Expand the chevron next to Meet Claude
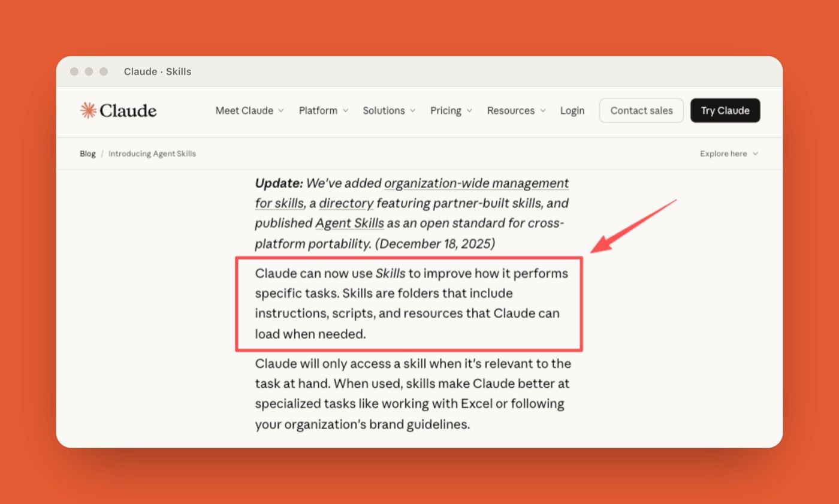839x504 pixels. [x=280, y=111]
